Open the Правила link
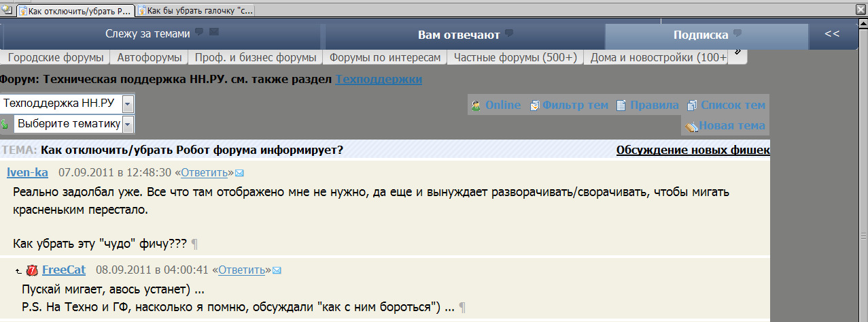This screenshot has width=868, height=322. click(x=654, y=105)
